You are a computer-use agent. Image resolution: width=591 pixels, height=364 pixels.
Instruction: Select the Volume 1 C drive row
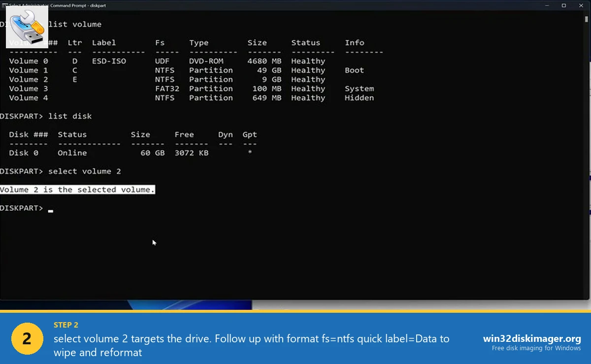point(148,70)
